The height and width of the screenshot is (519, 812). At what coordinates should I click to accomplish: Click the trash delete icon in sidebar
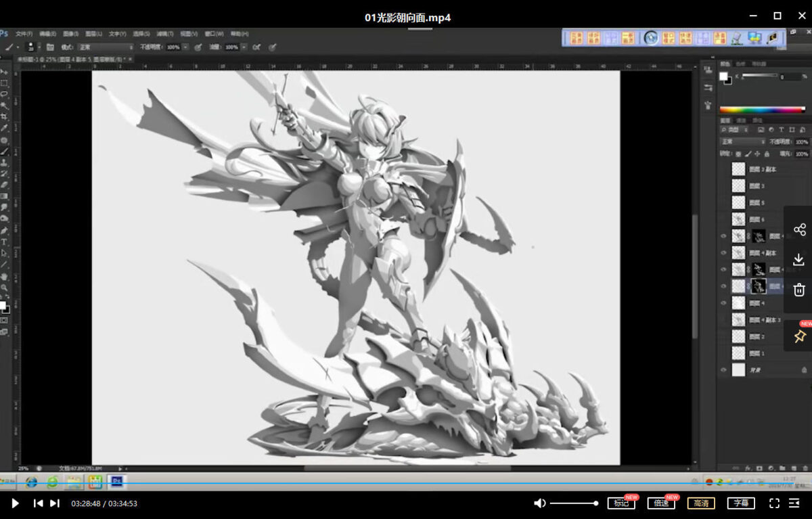click(x=799, y=290)
